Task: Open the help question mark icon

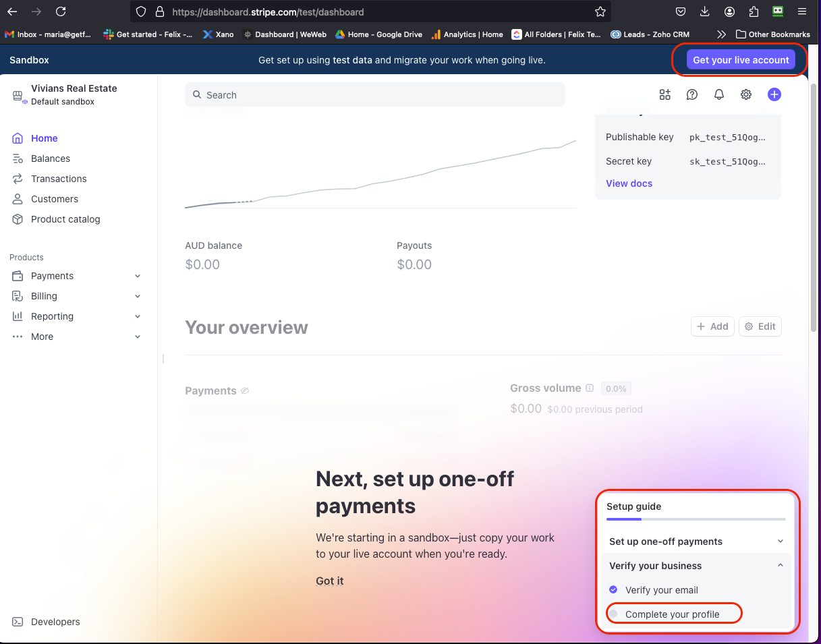Action: (x=692, y=95)
